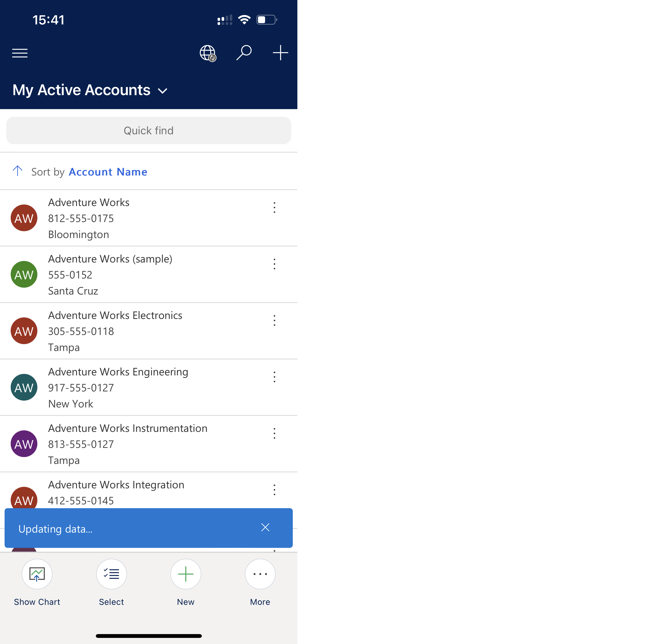The height and width of the screenshot is (644, 672).
Task: Tap Quick find input field
Action: [x=148, y=130]
